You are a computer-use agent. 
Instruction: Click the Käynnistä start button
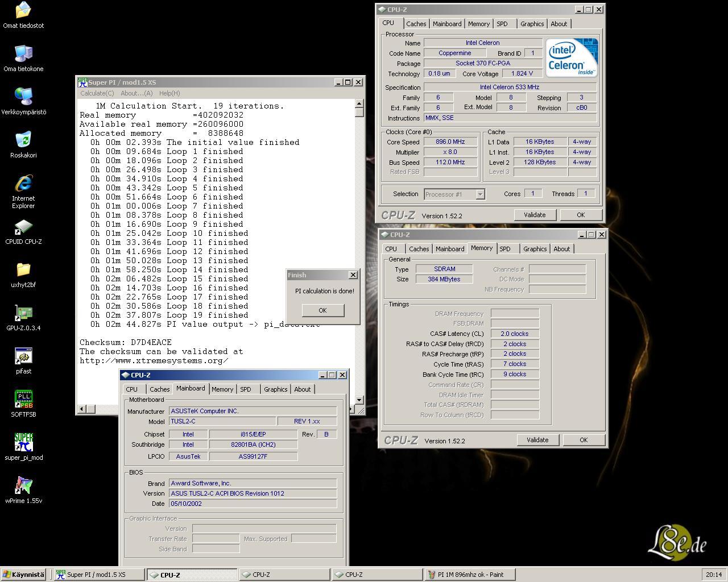24,575
